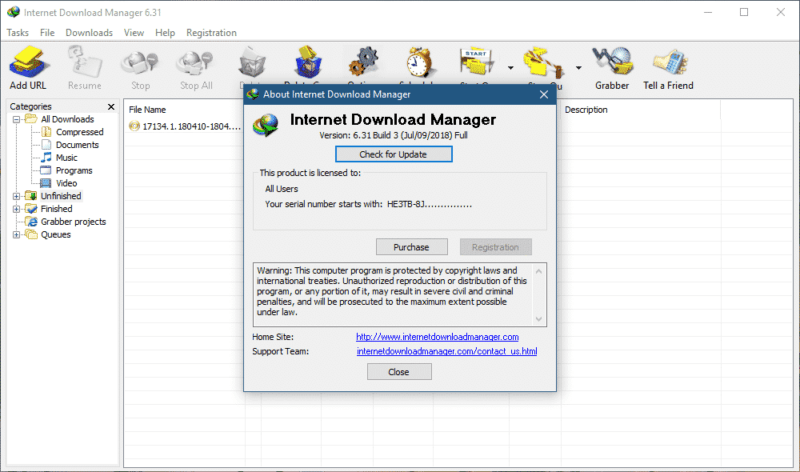Click the Documents category page icon

46,144
